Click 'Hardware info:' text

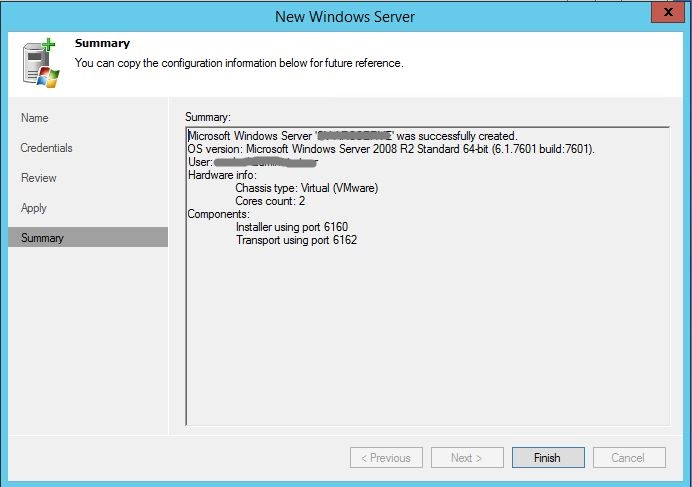click(222, 175)
